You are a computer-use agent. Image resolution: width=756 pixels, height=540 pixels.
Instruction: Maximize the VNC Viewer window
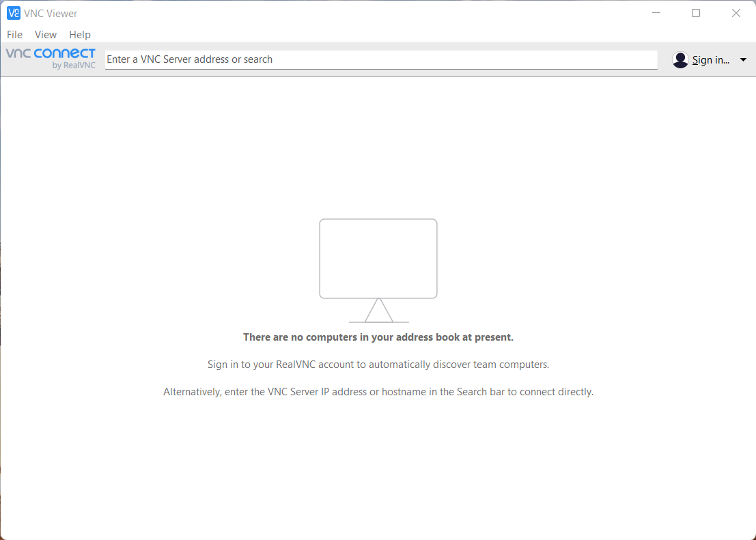click(696, 13)
